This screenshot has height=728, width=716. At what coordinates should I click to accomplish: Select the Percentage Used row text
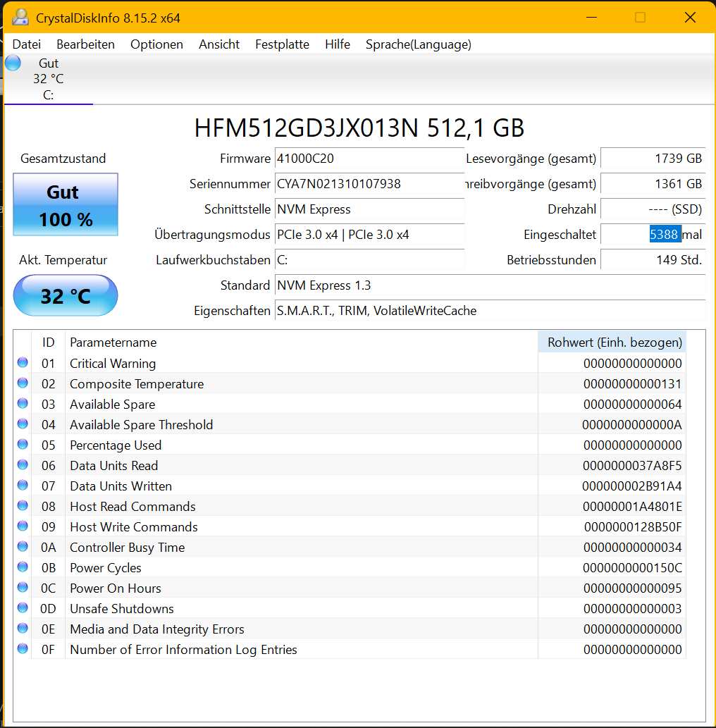(116, 445)
